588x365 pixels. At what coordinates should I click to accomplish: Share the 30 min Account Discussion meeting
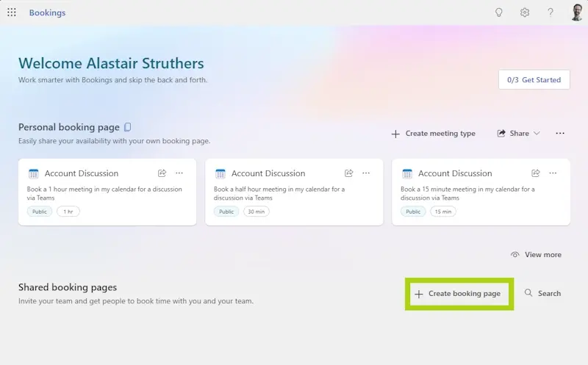tap(349, 173)
